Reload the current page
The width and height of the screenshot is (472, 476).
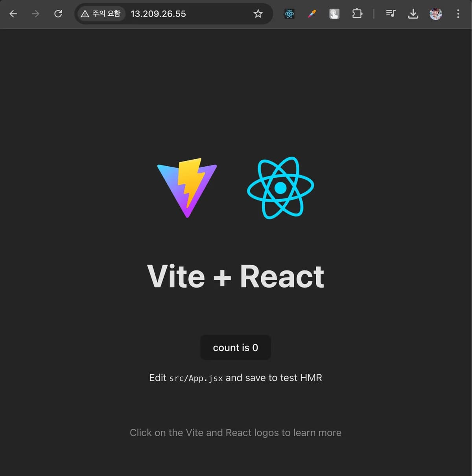point(58,14)
